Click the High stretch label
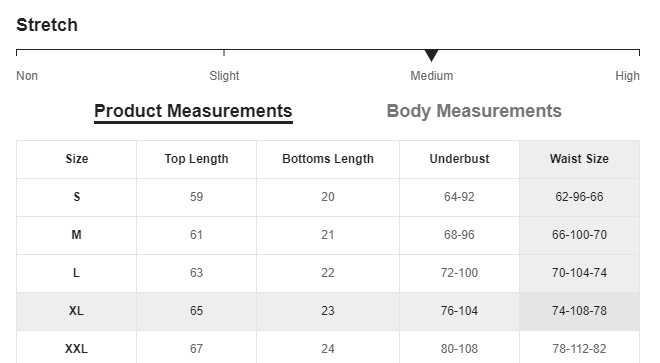 tap(627, 76)
